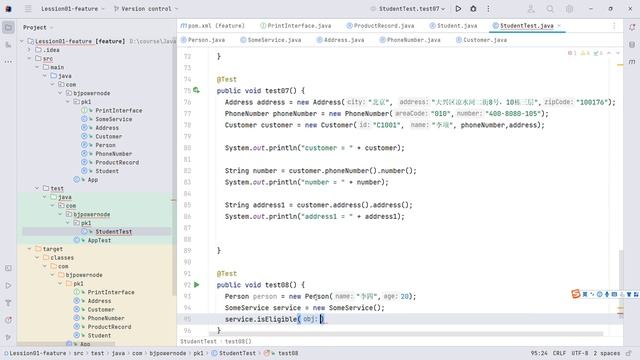Click test08() in the editor breadcrumb
This screenshot has height=360, width=640.
238,341
